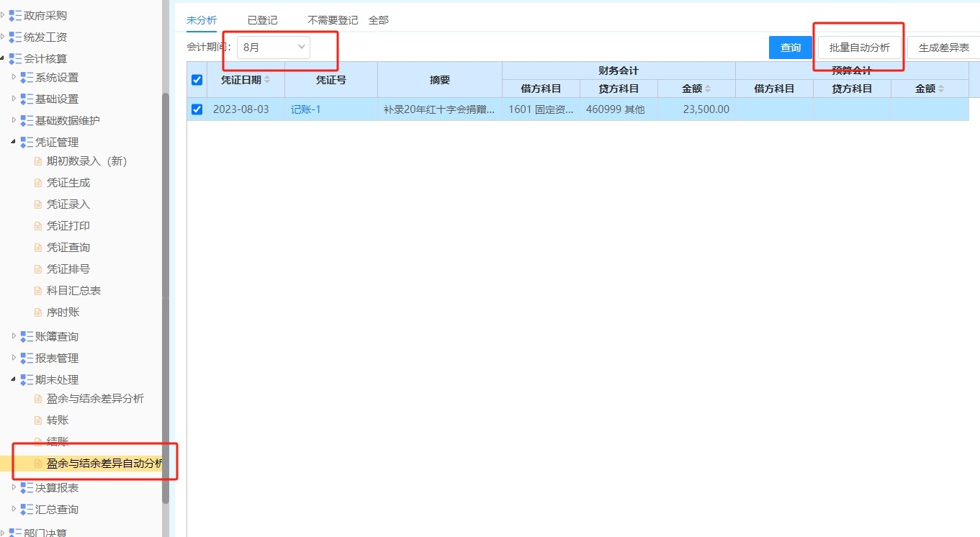Open the 记账-1 voucher link
980x537 pixels.
306,109
